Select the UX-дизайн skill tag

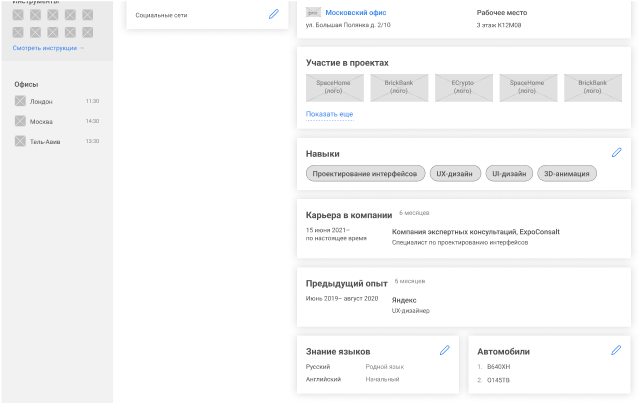pyautogui.click(x=455, y=174)
